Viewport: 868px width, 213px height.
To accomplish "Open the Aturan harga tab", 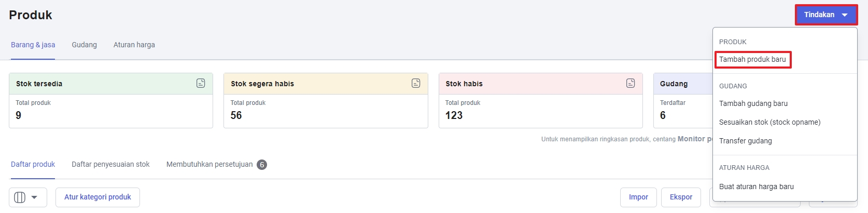I will pos(134,45).
